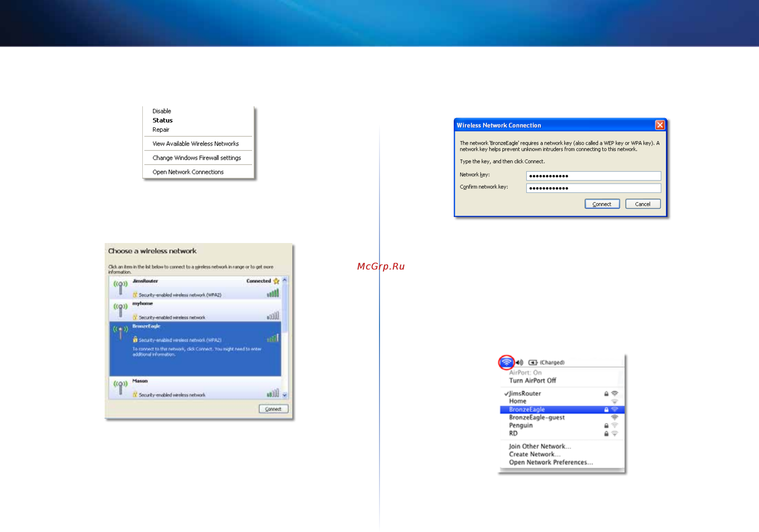Screen dimensions: 759x532
Task: Click the lock icon beside BronzeEagle WPA2 text
Action: [x=135, y=339]
